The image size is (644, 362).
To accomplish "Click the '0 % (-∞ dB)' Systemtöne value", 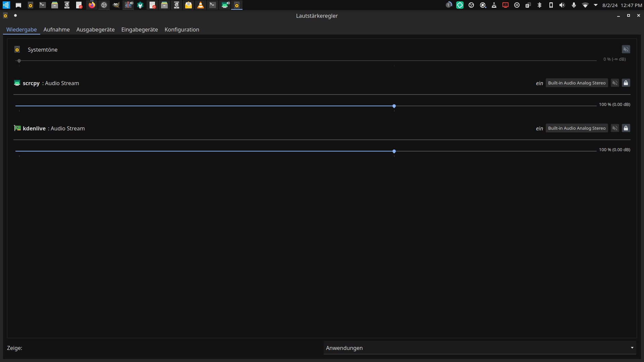I will tap(614, 59).
